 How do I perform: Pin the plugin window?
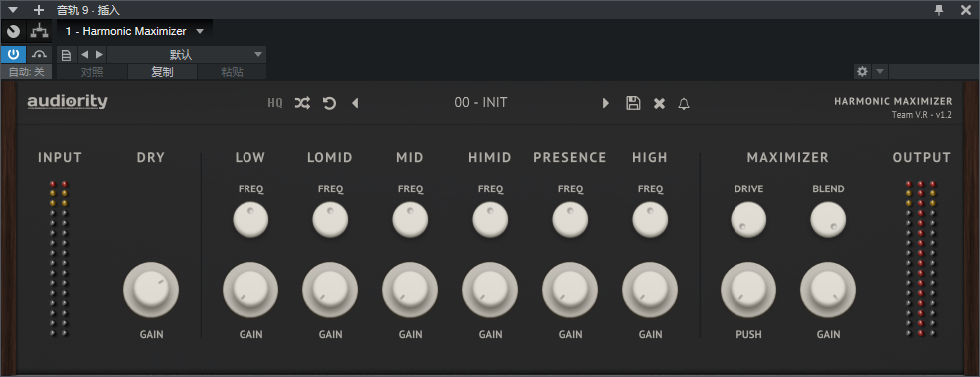click(x=939, y=9)
